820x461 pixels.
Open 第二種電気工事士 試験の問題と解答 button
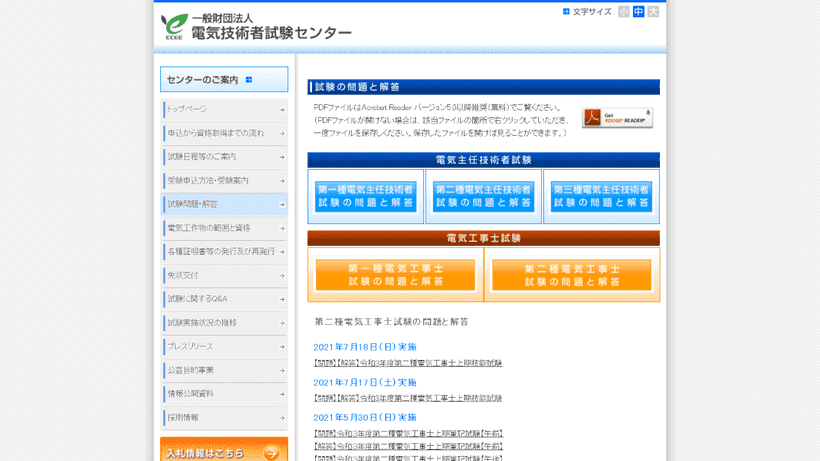click(x=572, y=275)
